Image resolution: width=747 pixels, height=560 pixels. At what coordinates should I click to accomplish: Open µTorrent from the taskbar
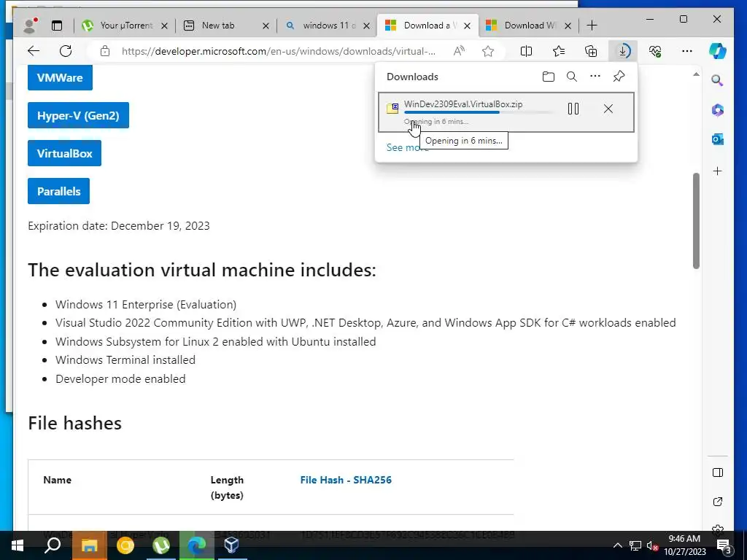[161, 545]
